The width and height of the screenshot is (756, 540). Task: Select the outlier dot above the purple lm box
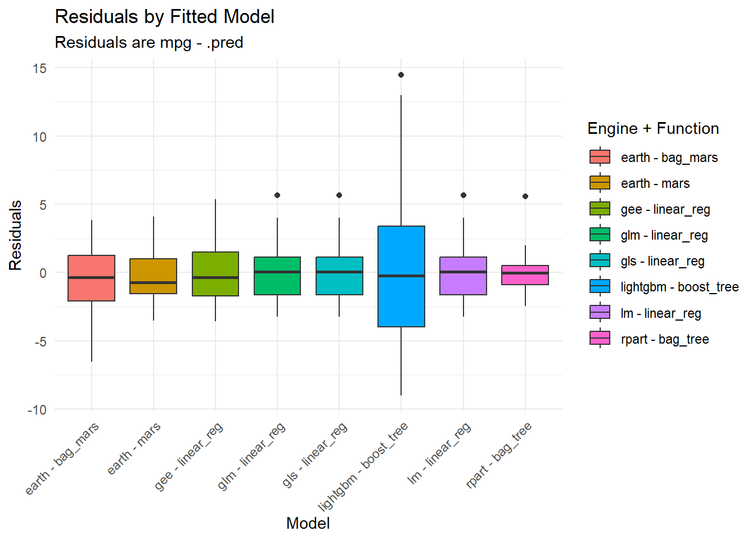[x=463, y=195]
